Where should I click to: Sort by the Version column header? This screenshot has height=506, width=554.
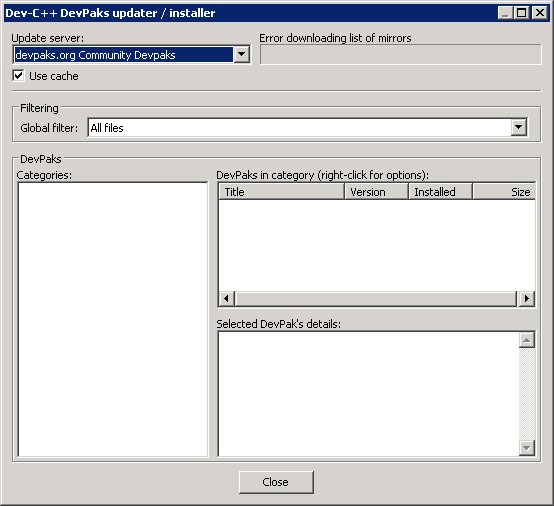(376, 192)
